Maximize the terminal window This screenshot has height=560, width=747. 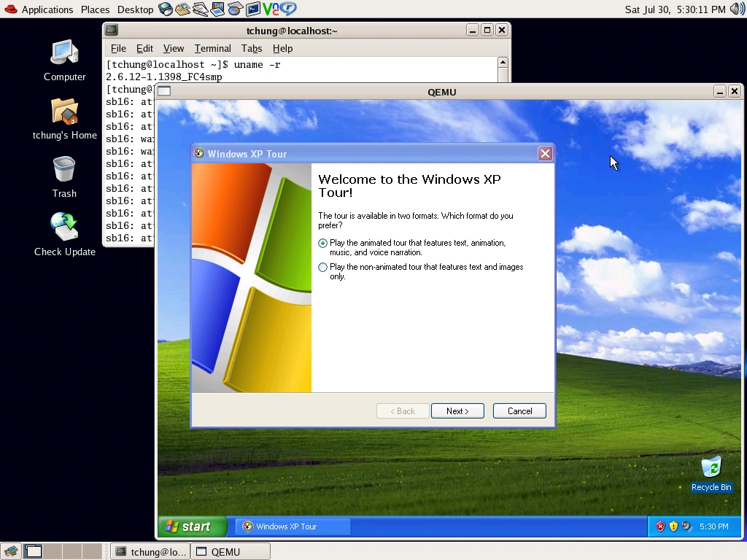click(x=487, y=30)
